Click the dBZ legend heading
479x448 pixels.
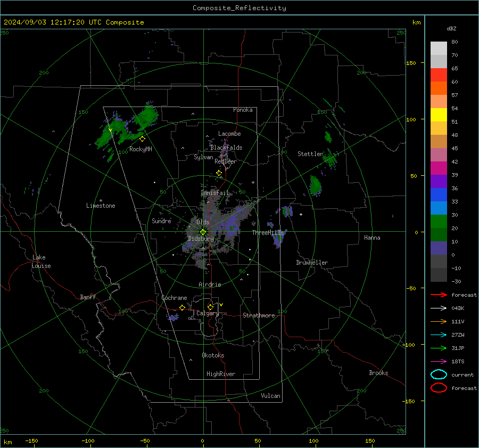click(x=451, y=28)
